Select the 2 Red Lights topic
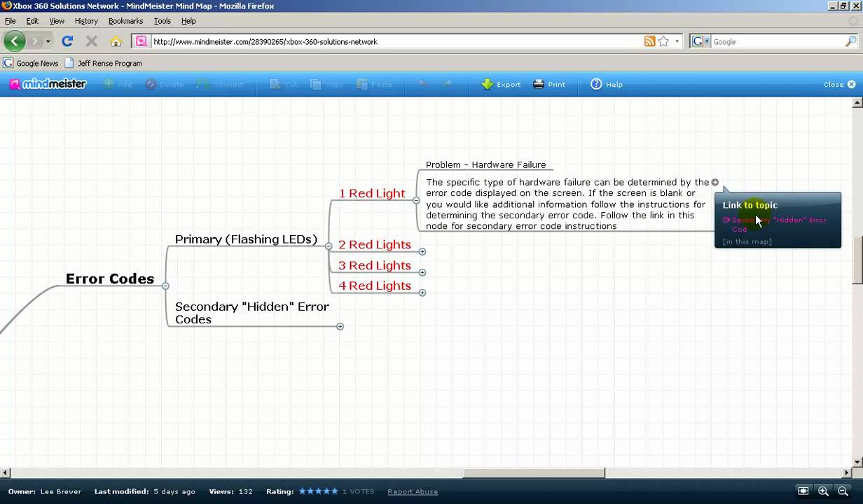The width and height of the screenshot is (863, 504). pos(375,244)
